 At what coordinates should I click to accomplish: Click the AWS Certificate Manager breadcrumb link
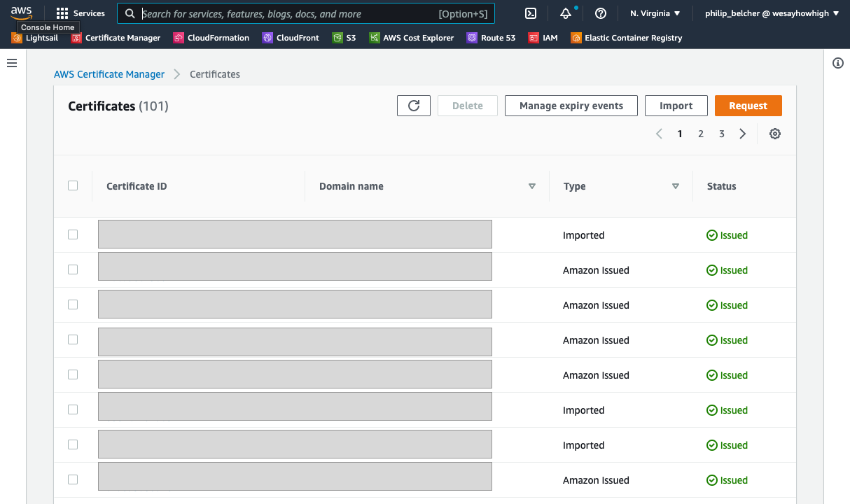[x=109, y=74]
